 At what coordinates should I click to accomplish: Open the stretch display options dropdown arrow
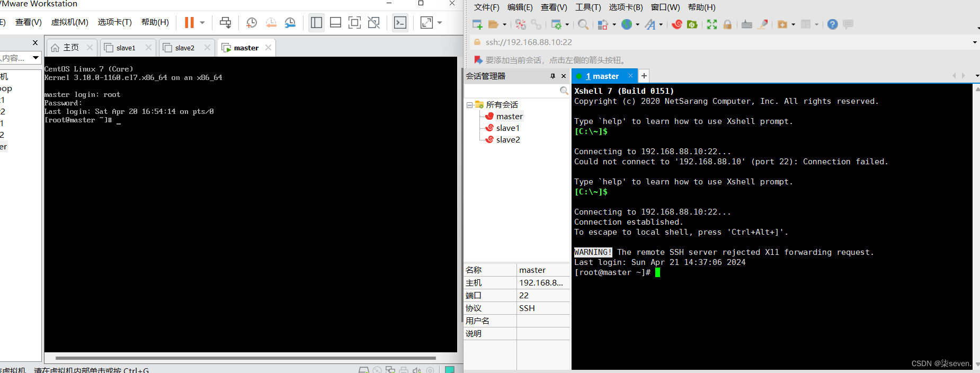click(x=440, y=23)
